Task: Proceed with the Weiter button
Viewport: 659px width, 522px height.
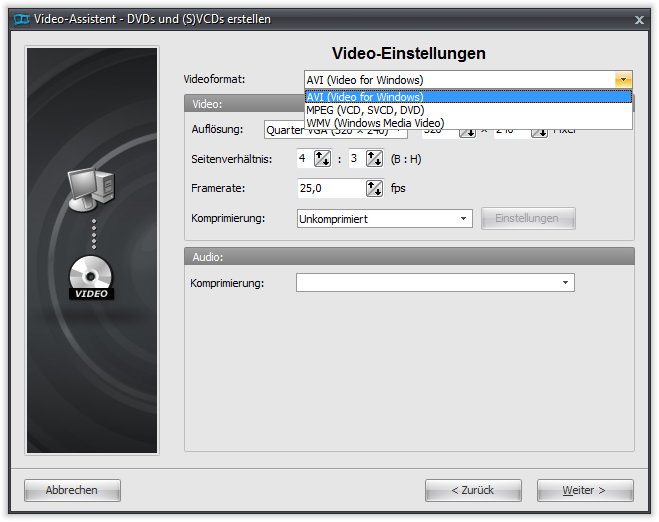Action: pyautogui.click(x=585, y=490)
